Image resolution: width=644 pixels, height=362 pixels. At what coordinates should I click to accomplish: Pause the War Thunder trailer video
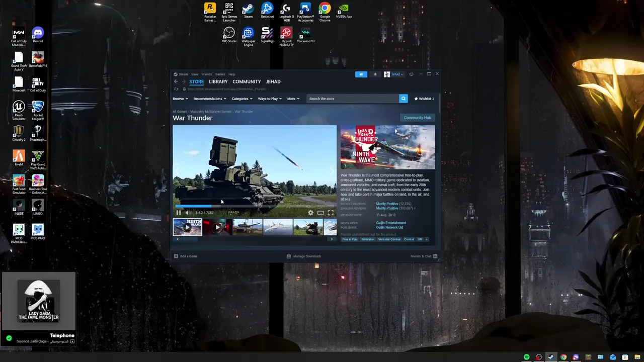coord(178,213)
